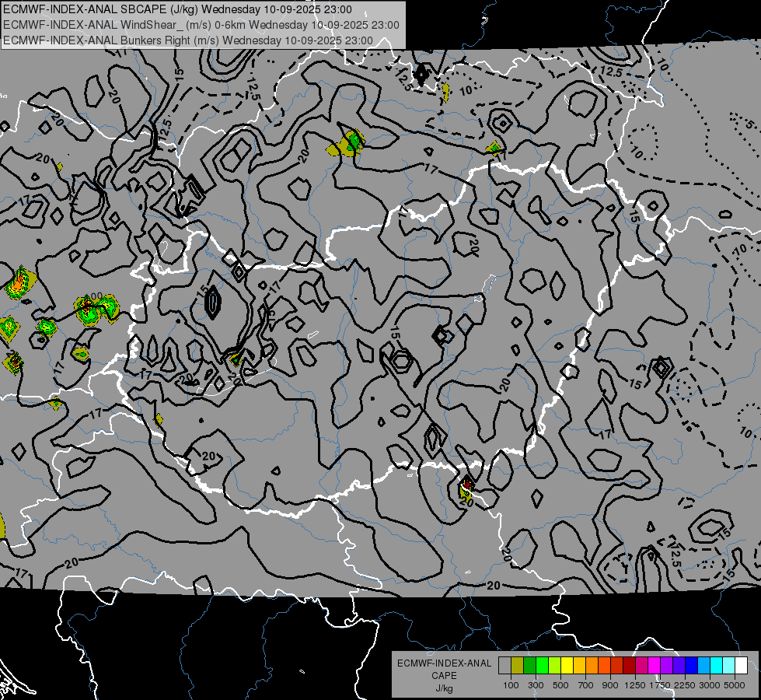Click the legend unit 'J/kg'
This screenshot has height=700, width=761.
point(444,688)
